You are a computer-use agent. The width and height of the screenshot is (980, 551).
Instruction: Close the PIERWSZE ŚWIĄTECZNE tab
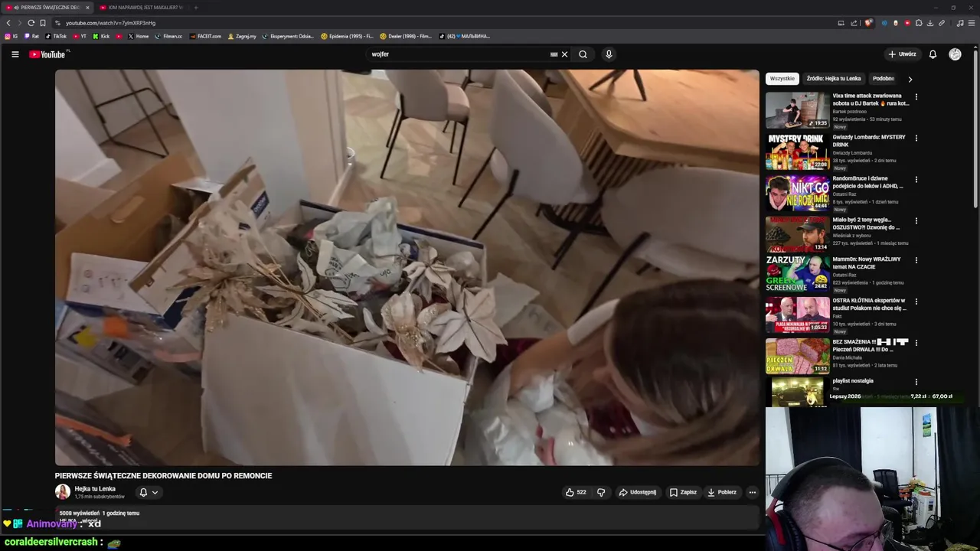tap(87, 7)
